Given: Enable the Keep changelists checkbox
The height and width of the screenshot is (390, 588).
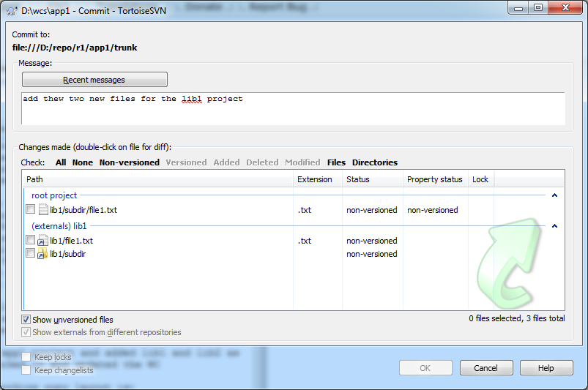Looking at the screenshot, I should [x=26, y=370].
